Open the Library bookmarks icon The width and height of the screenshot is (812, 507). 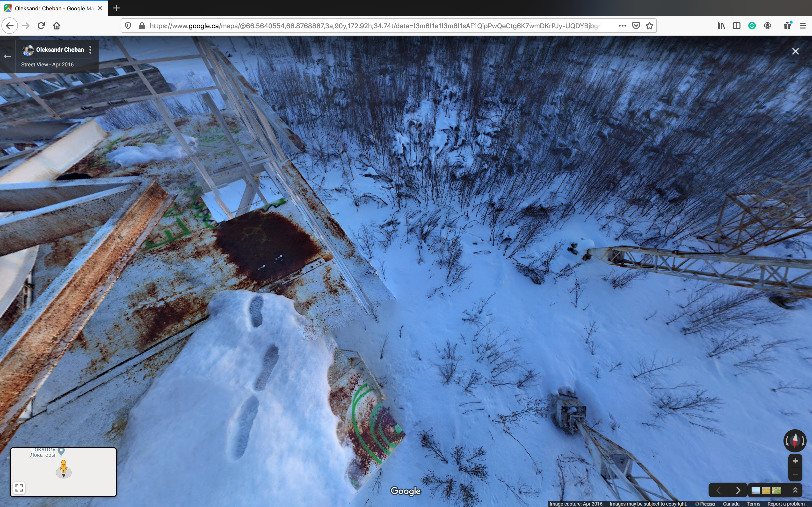click(x=721, y=26)
